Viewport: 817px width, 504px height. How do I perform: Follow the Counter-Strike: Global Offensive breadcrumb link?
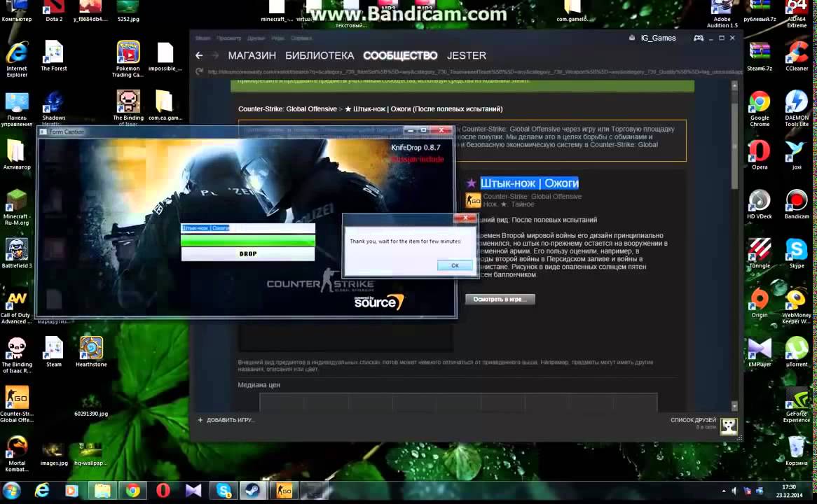(x=287, y=108)
